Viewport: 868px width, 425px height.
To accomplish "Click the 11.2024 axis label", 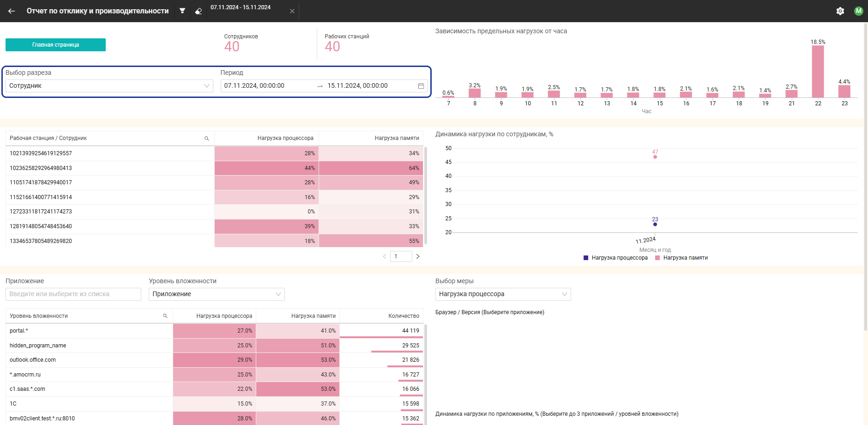I will pos(645,240).
